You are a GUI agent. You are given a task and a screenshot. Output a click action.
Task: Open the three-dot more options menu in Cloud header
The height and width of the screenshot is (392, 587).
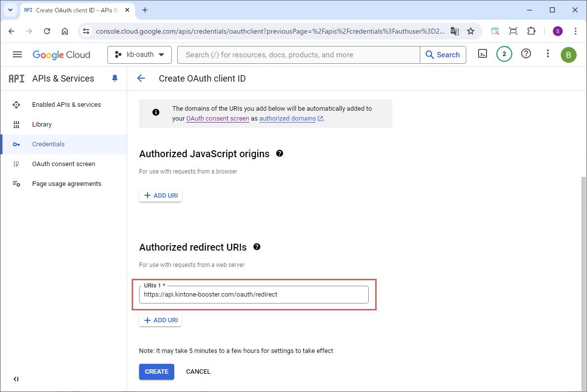(x=547, y=54)
